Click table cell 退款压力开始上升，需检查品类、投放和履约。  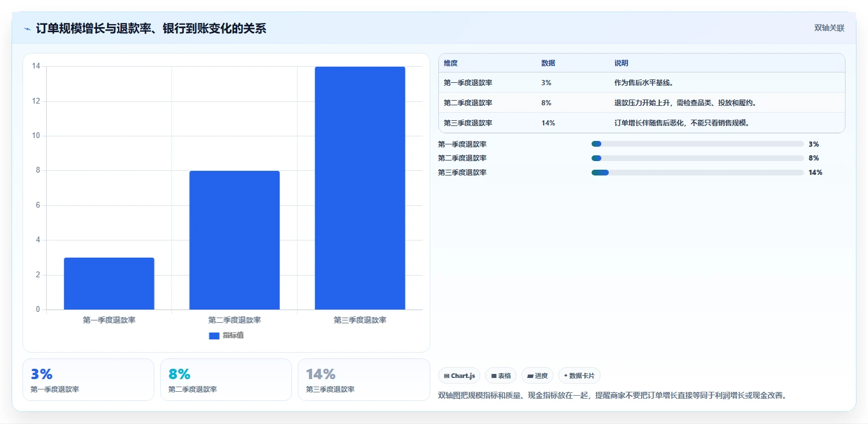click(x=685, y=102)
